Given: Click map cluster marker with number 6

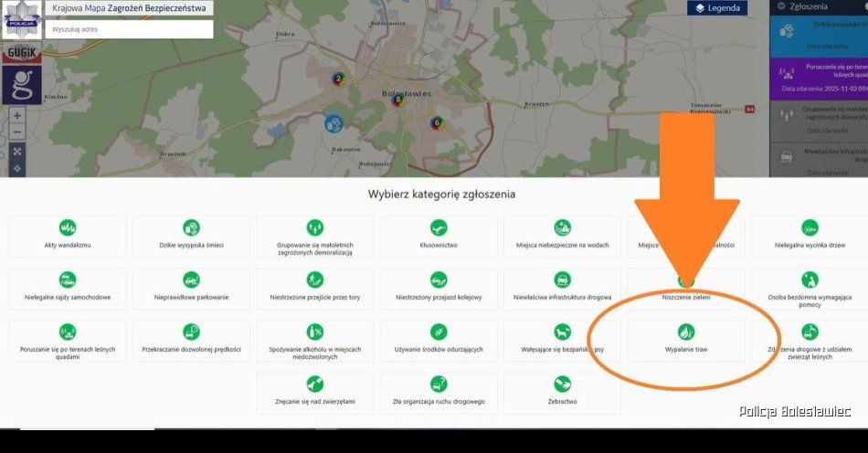Looking at the screenshot, I should (437, 122).
